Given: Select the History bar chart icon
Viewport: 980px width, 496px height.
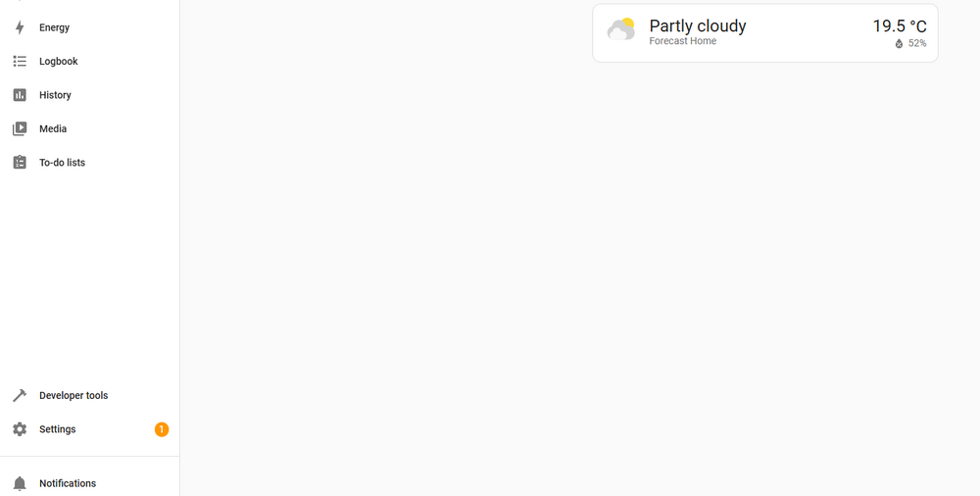Looking at the screenshot, I should [20, 95].
